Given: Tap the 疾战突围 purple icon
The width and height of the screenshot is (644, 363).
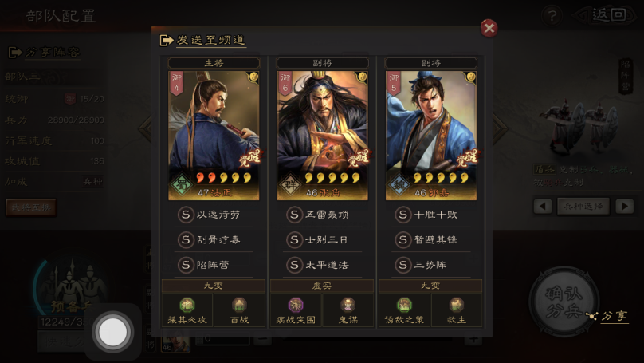Looking at the screenshot, I should (x=296, y=305).
